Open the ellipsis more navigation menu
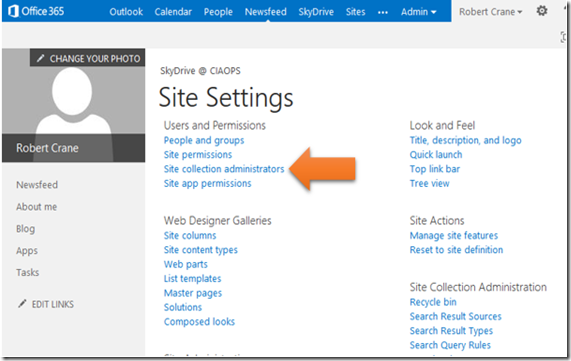 tap(382, 12)
